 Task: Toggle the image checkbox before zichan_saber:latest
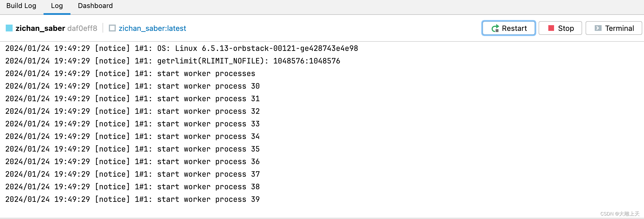(x=112, y=28)
